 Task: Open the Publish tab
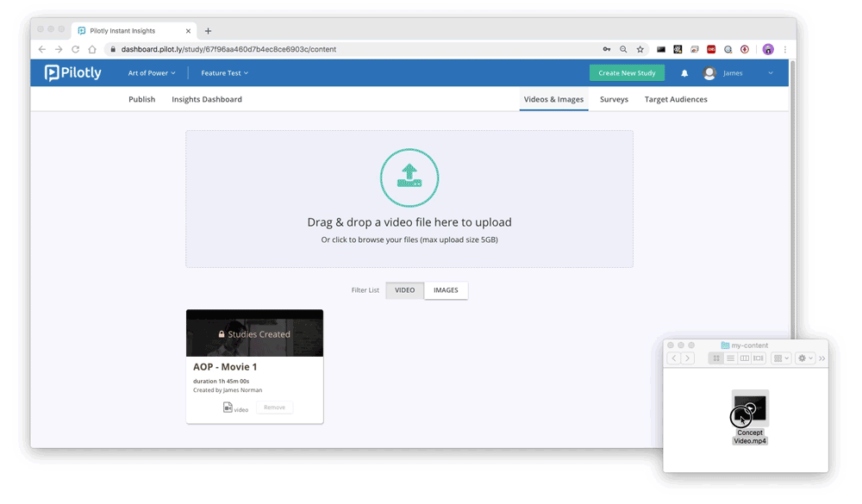click(142, 99)
